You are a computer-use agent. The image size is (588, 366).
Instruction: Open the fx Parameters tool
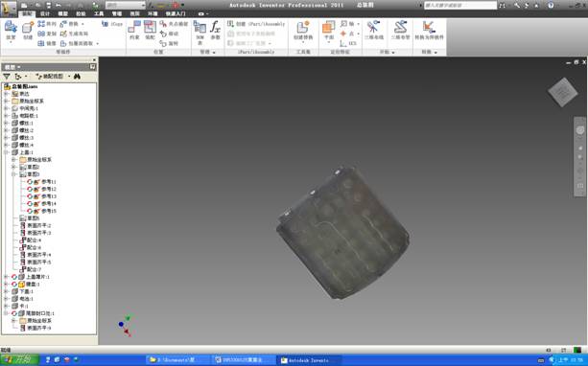[215, 31]
